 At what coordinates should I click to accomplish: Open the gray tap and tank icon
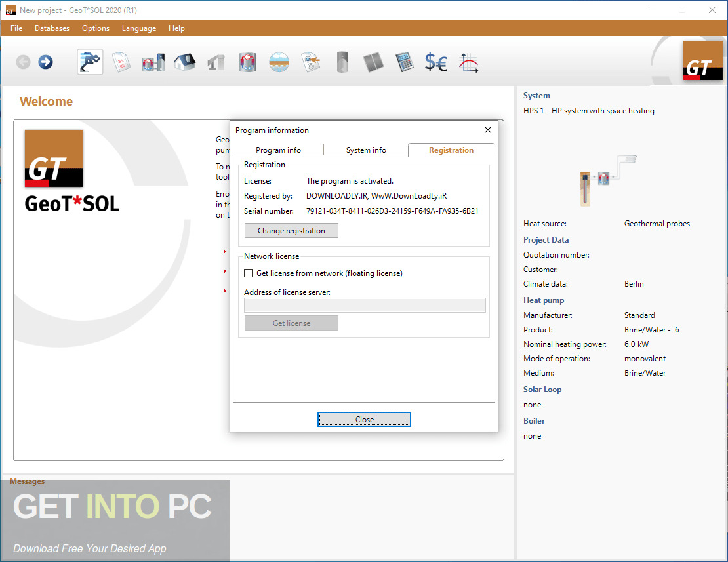pyautogui.click(x=216, y=63)
